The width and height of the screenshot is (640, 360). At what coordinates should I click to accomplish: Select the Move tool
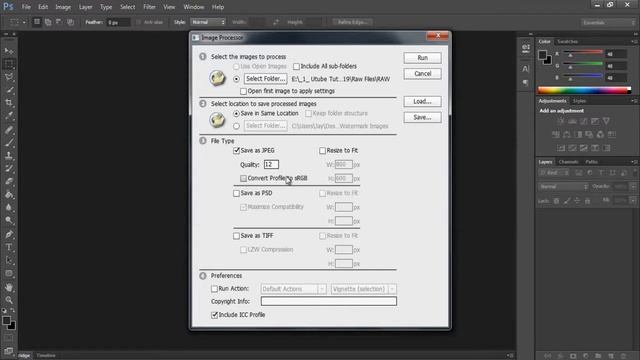pyautogui.click(x=9, y=51)
